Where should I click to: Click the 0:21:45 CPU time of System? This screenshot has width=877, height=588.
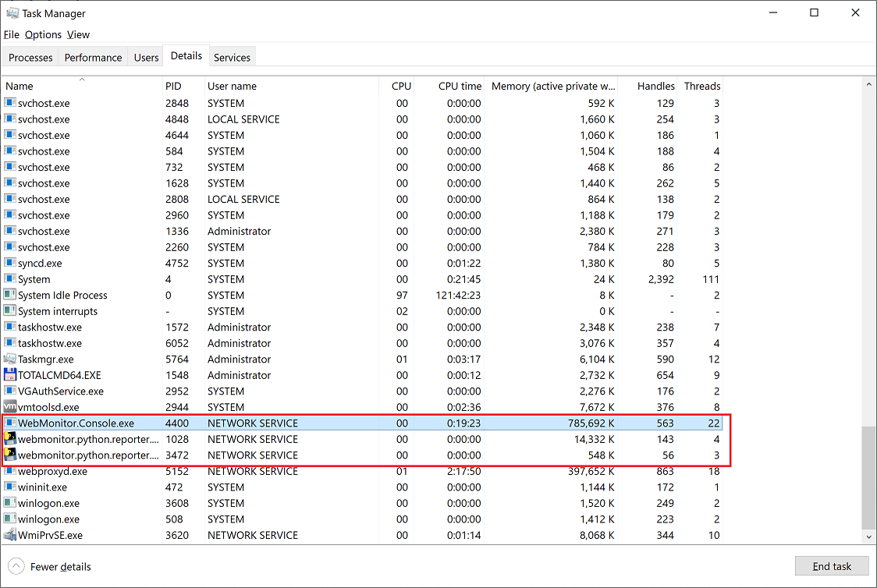pyautogui.click(x=463, y=279)
